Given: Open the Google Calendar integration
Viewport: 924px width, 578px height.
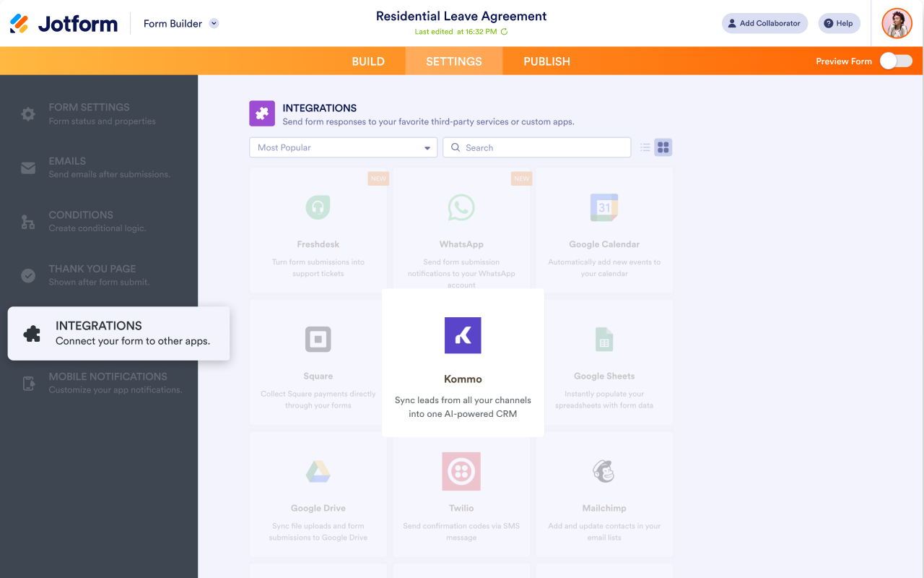Looking at the screenshot, I should [604, 230].
